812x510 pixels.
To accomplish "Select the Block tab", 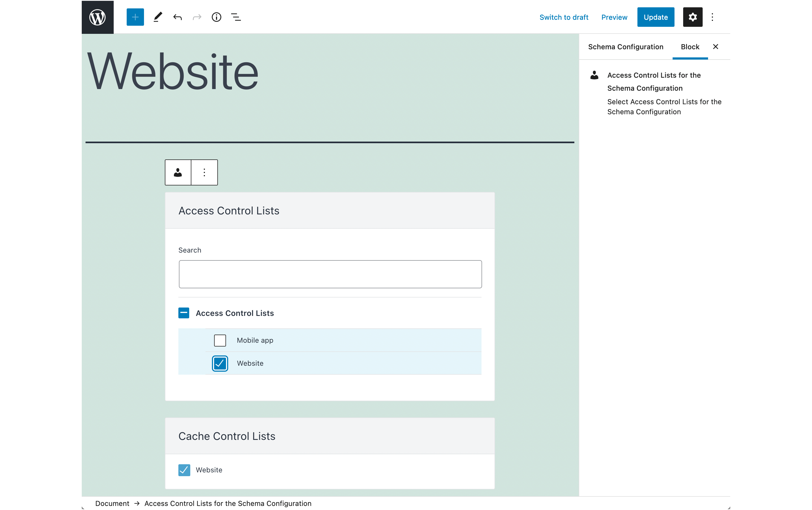I will point(690,47).
